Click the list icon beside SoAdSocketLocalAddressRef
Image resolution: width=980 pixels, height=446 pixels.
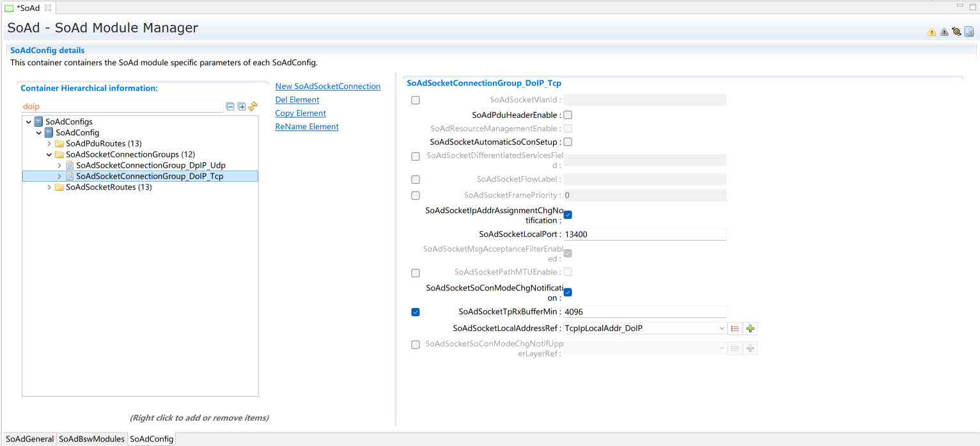[735, 328]
